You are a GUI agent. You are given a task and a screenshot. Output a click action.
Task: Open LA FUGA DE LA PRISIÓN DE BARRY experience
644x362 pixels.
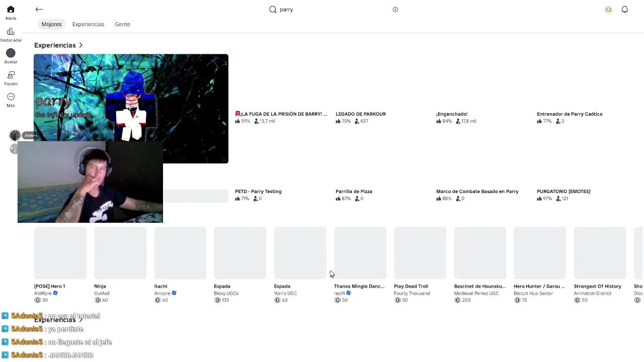(x=281, y=114)
